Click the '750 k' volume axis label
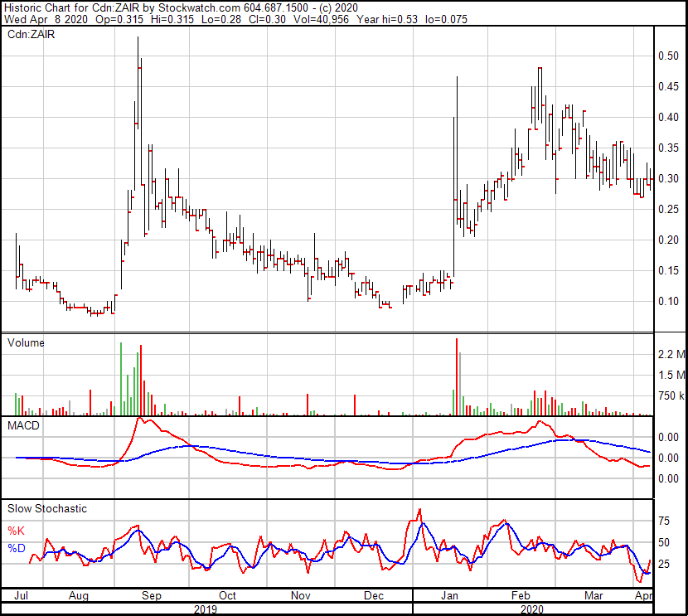This screenshot has height=616, width=688. (671, 395)
